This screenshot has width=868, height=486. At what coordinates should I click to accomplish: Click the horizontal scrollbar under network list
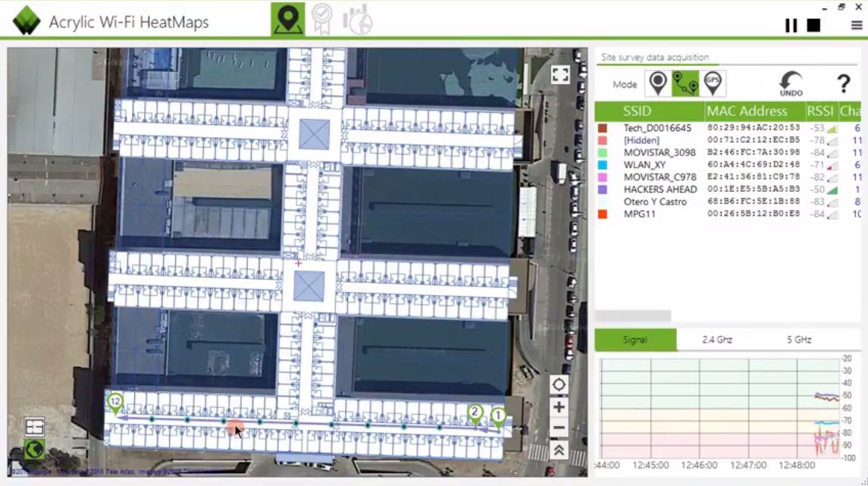tap(633, 316)
